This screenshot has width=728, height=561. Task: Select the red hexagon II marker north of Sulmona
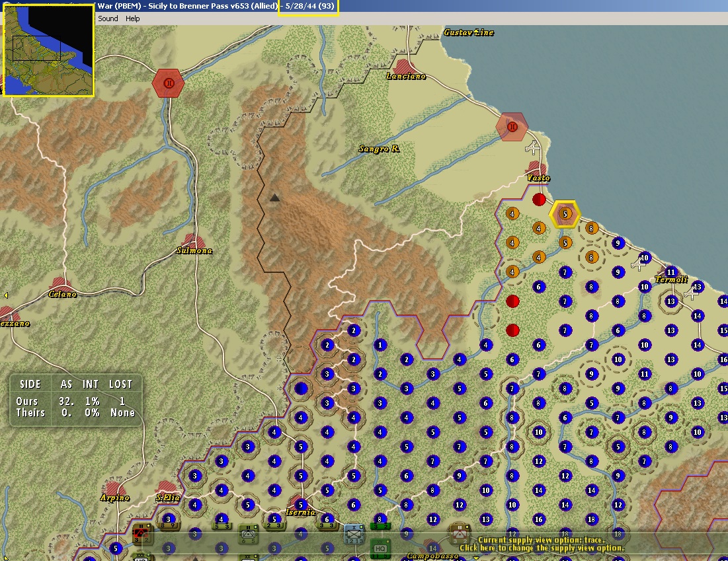pos(168,83)
